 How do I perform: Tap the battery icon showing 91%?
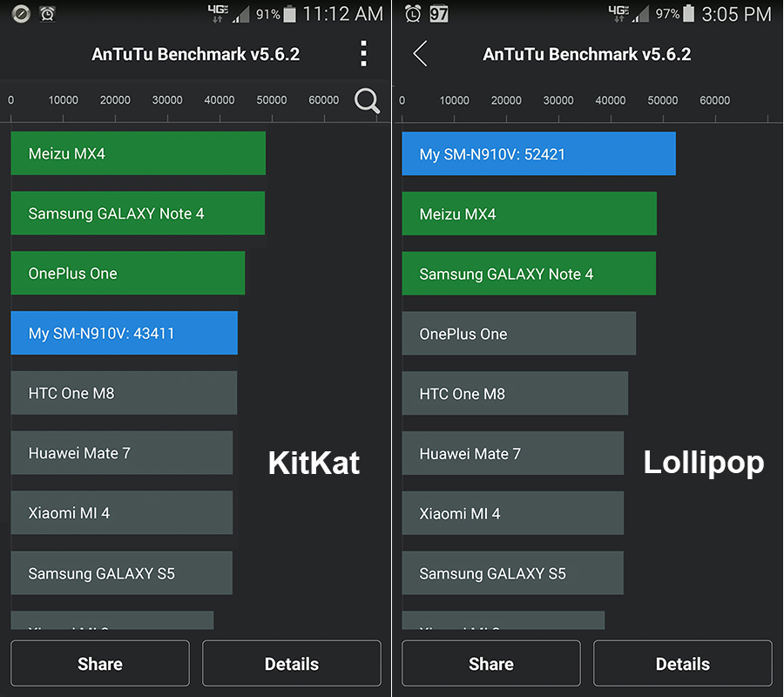coord(289,13)
